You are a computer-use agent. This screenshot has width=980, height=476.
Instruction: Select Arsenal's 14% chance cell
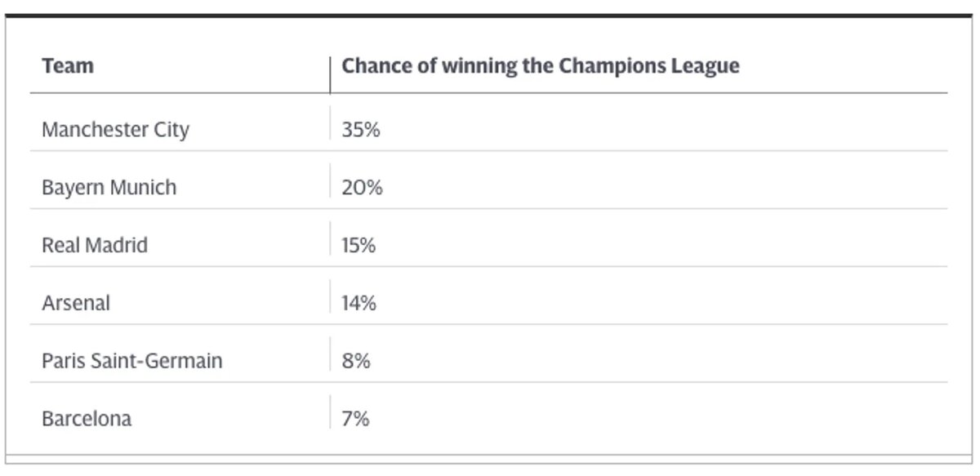click(x=359, y=303)
